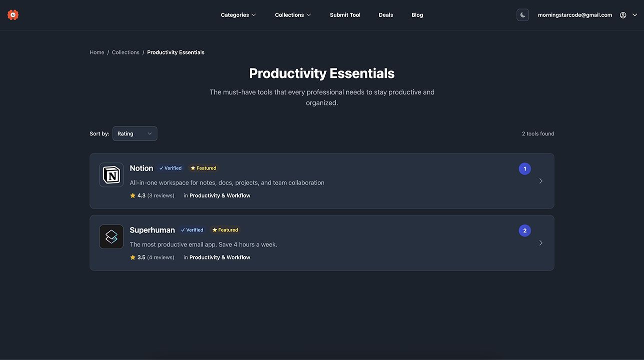Click the orange site logo icon
The image size is (644, 360).
click(13, 15)
